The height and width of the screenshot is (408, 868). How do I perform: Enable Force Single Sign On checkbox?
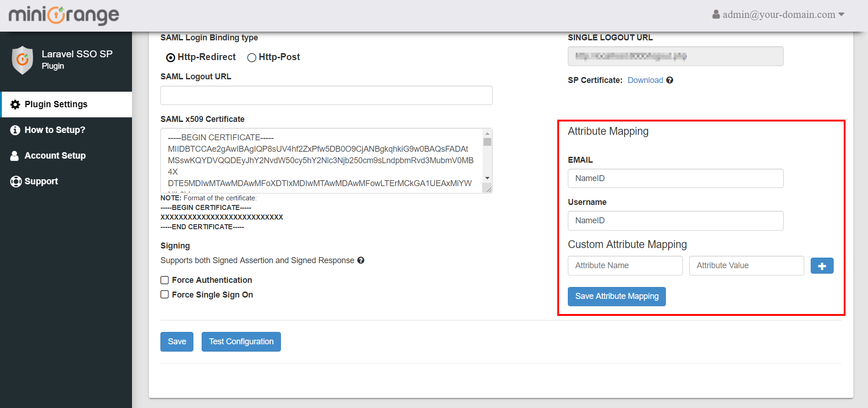[x=165, y=295]
